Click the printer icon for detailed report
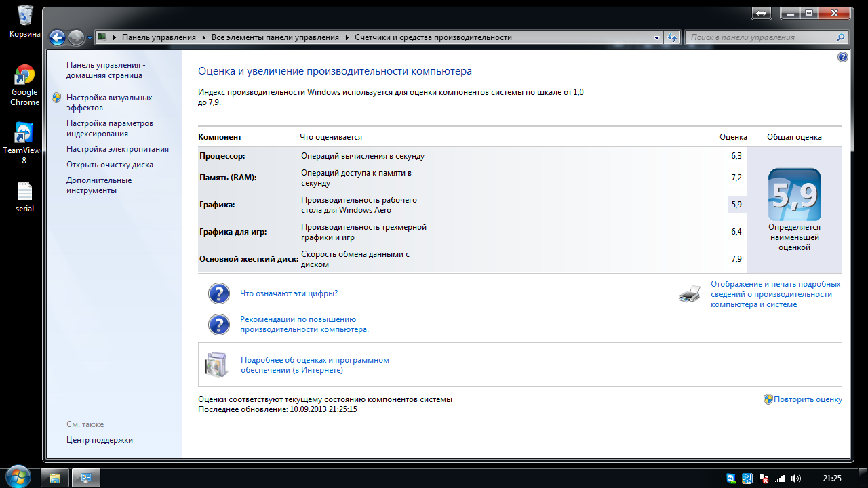Image resolution: width=868 pixels, height=488 pixels. pos(689,294)
